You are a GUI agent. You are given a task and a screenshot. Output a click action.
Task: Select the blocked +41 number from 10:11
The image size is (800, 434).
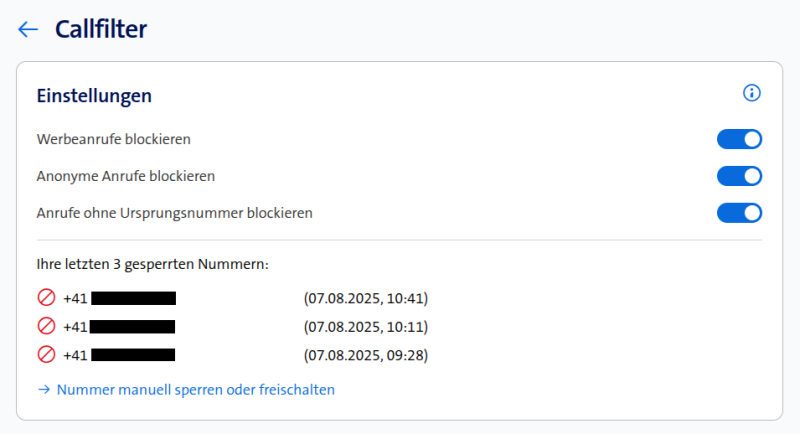pyautogui.click(x=119, y=326)
